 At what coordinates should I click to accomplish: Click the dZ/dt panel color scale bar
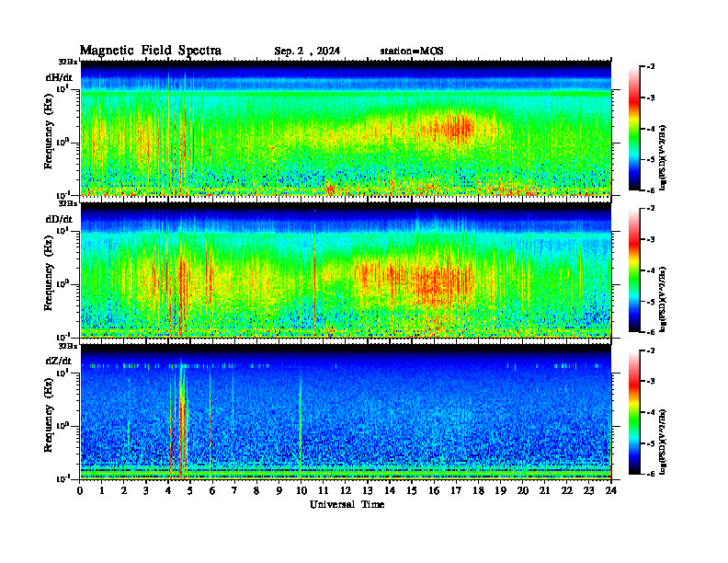point(634,412)
